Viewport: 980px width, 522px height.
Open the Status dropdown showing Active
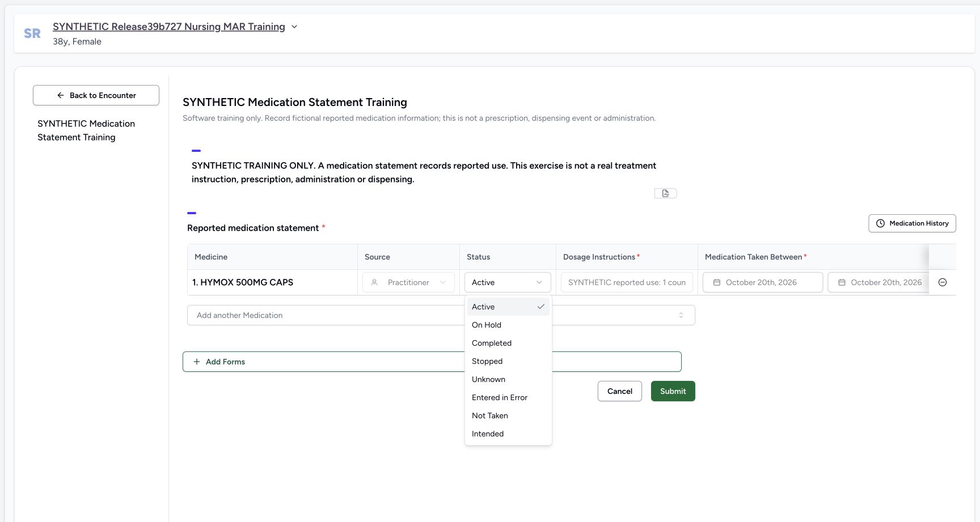[508, 282]
